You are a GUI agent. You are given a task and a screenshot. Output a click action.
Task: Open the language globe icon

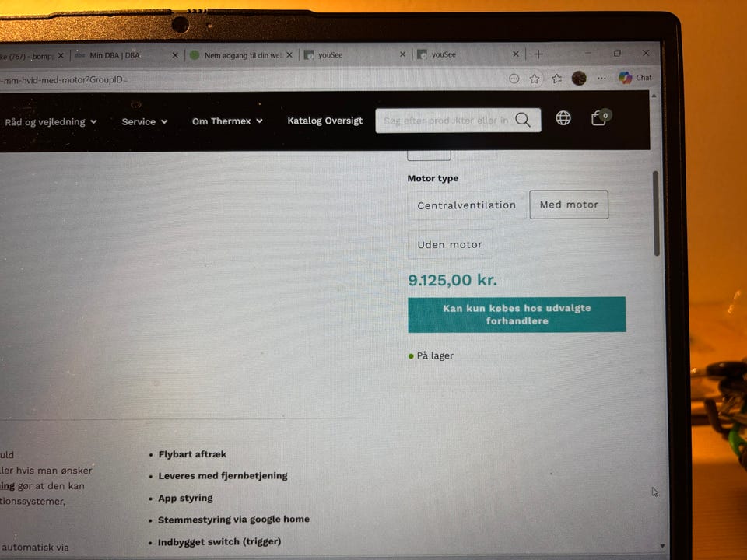click(x=563, y=118)
